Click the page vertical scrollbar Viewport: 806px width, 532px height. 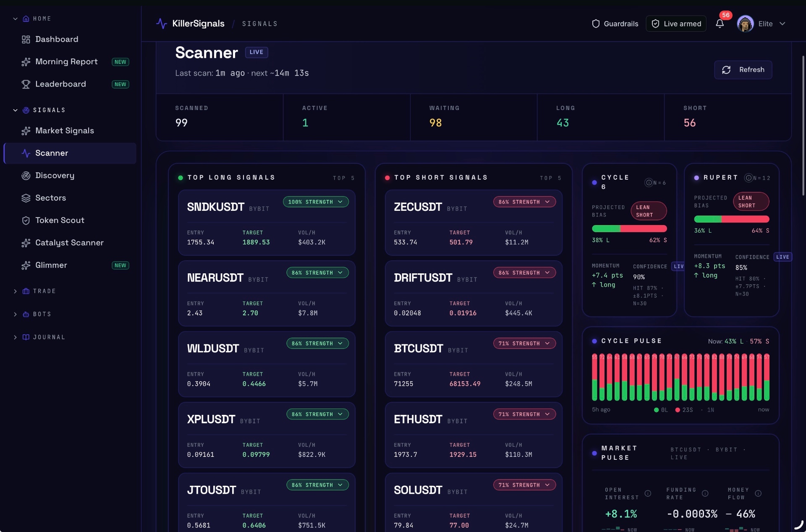click(803, 125)
